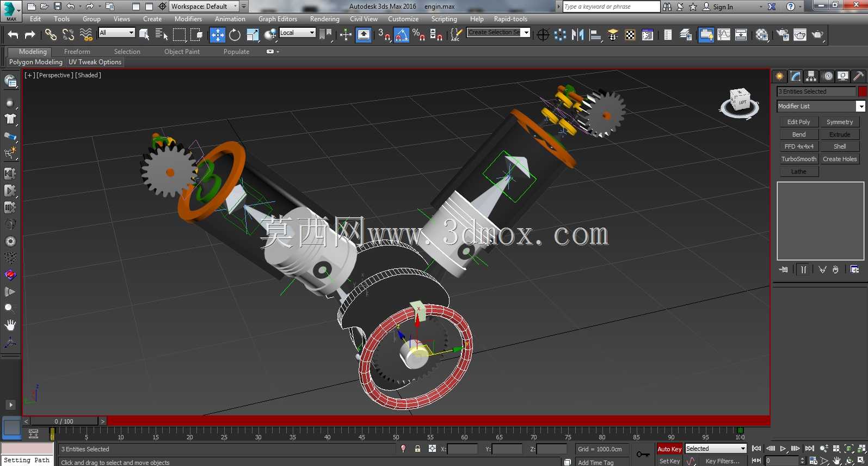Apply the TurboSmooth modifier
Viewport: 868px width, 466px height.
799,159
